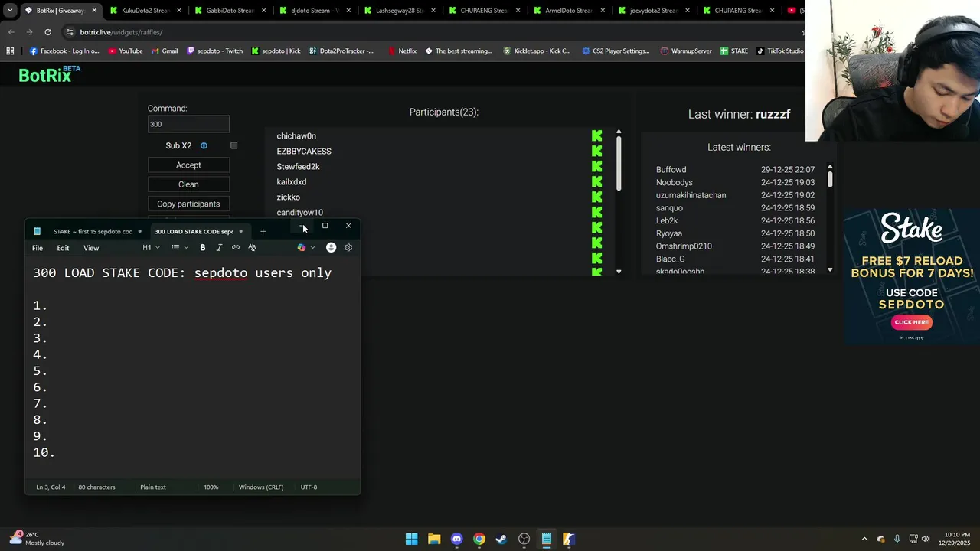Click the Kick icon beside Stewfeed2k
Screen dimensions: 980x551
[597, 166]
